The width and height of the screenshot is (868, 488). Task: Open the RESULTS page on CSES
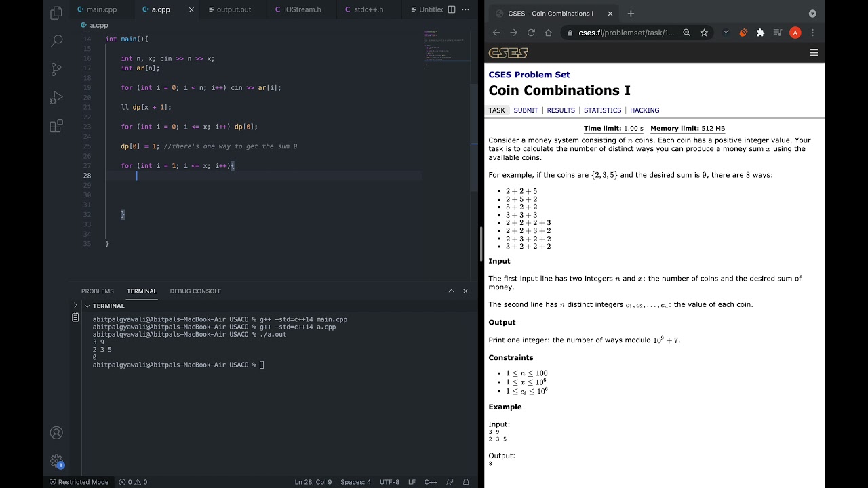pos(561,110)
